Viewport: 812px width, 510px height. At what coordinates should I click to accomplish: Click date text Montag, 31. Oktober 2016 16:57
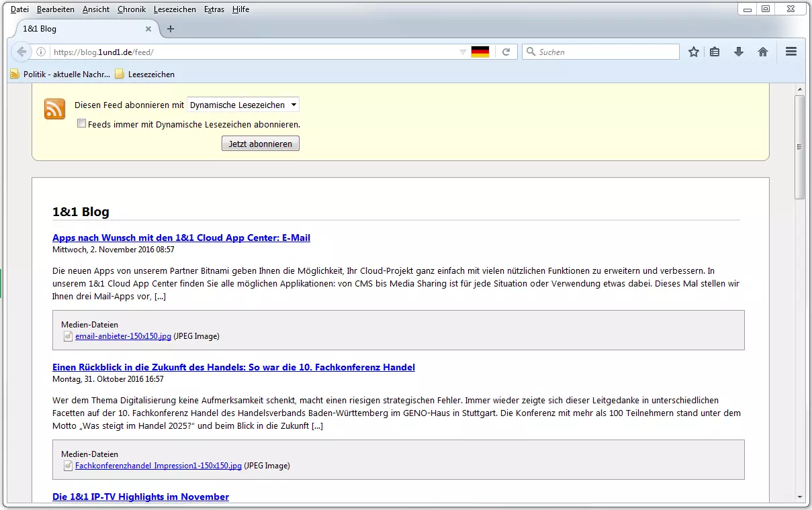point(108,379)
